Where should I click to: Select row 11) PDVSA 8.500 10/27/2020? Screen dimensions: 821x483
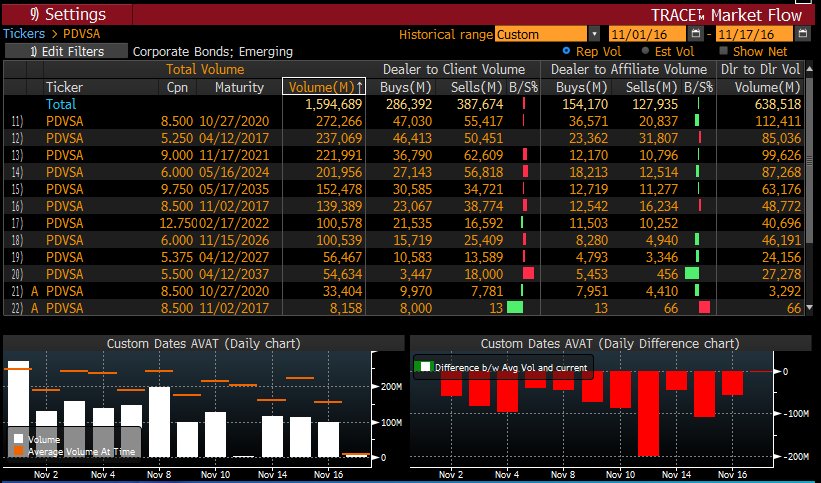coord(404,121)
